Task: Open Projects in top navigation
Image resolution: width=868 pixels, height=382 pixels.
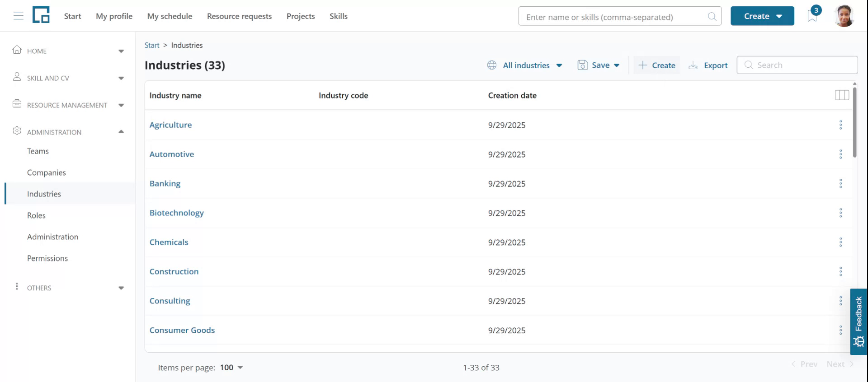Action: (x=301, y=16)
